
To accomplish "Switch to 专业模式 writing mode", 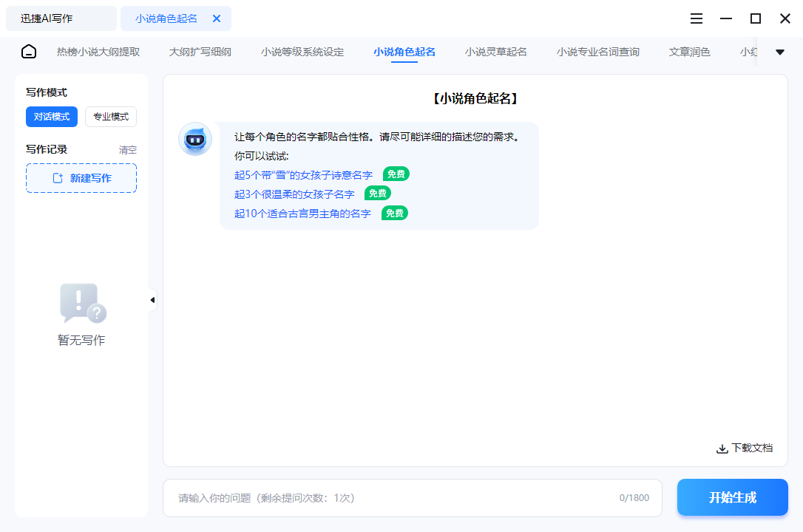I will [x=110, y=116].
